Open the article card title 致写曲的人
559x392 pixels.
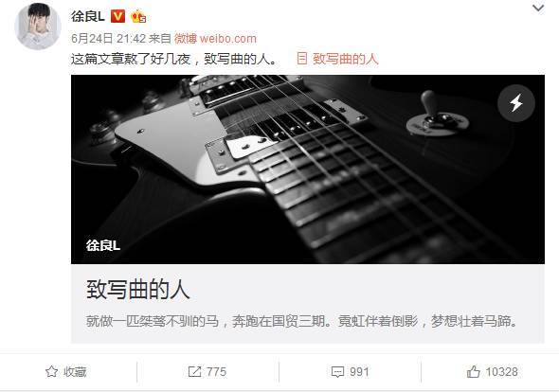tap(138, 289)
